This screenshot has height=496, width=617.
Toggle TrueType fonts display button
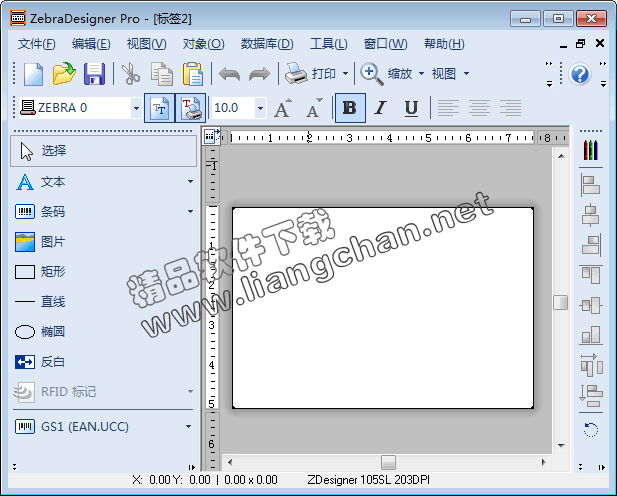click(x=159, y=108)
